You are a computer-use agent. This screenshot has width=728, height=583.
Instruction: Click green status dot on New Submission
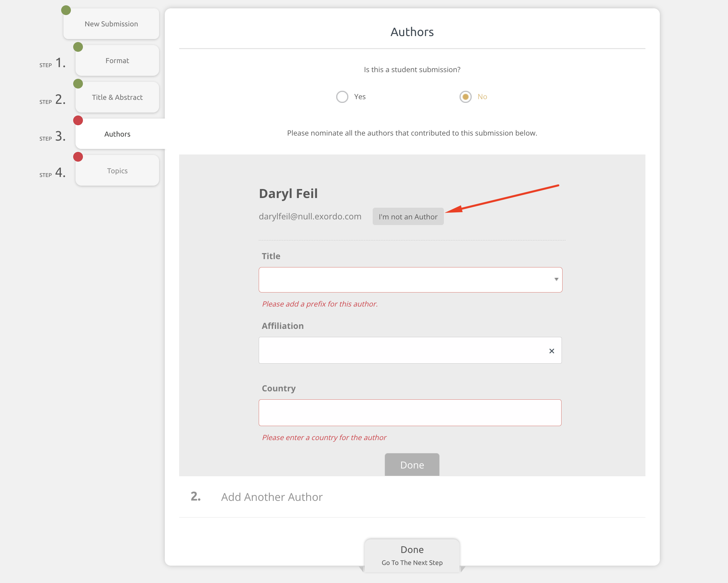click(x=66, y=10)
